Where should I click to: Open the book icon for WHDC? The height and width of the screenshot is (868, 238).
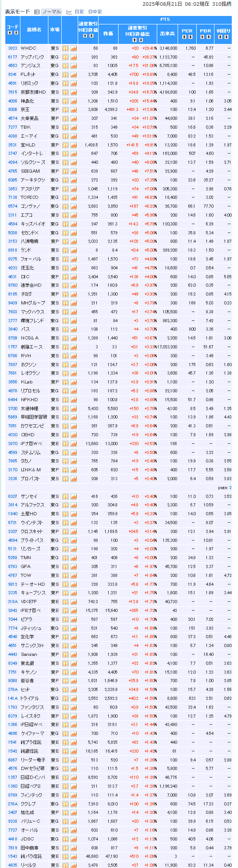coord(65,48)
